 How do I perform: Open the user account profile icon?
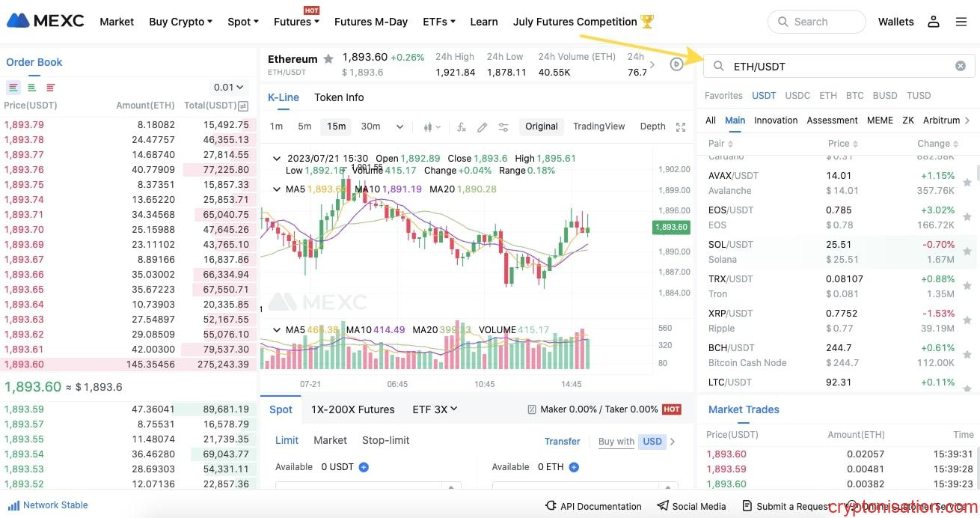pyautogui.click(x=933, y=22)
